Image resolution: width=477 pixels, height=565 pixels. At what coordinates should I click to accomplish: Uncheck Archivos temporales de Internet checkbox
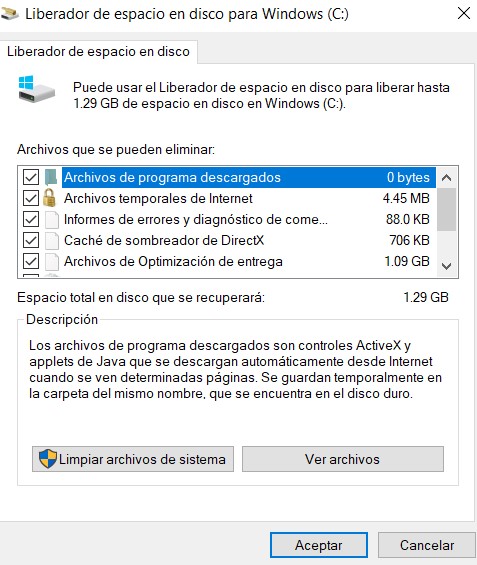(31, 198)
